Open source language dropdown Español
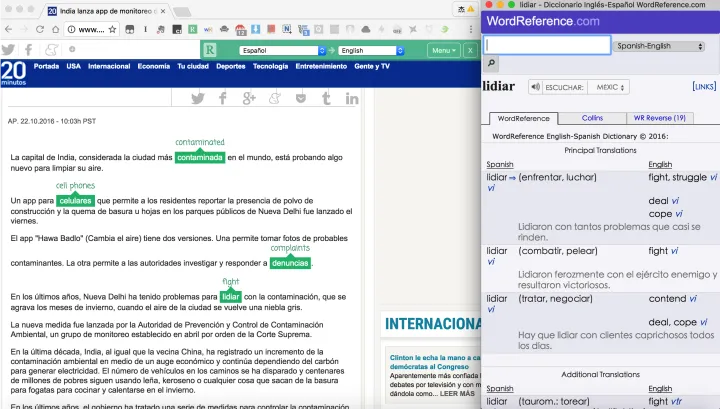The width and height of the screenshot is (720, 409). tap(282, 50)
